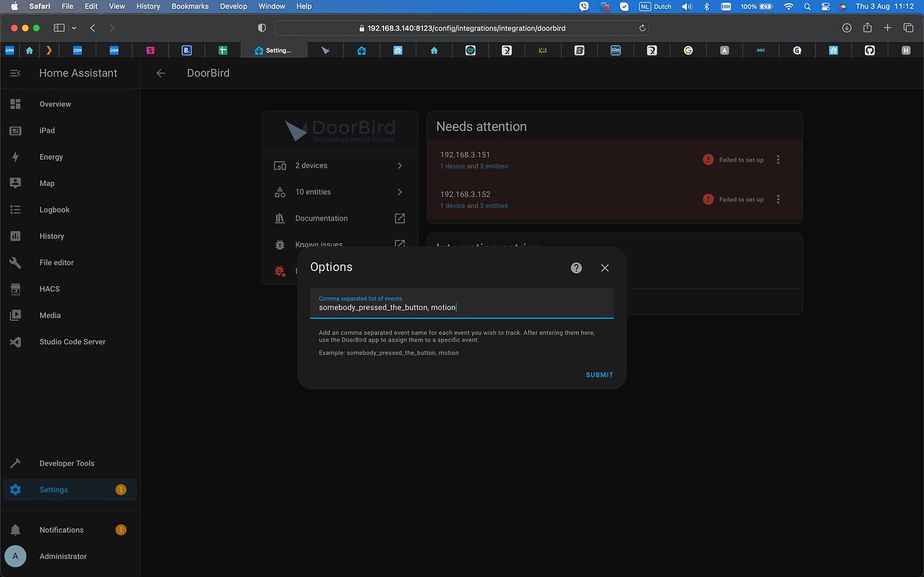Viewport: 924px width, 577px height.
Task: Click the Known issues bug icon
Action: coord(279,244)
